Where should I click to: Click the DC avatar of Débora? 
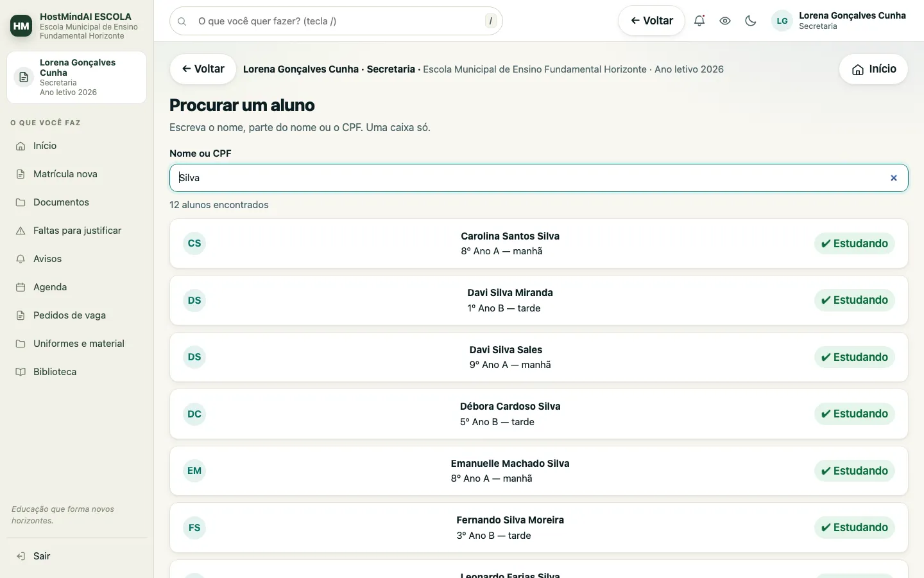pyautogui.click(x=194, y=414)
